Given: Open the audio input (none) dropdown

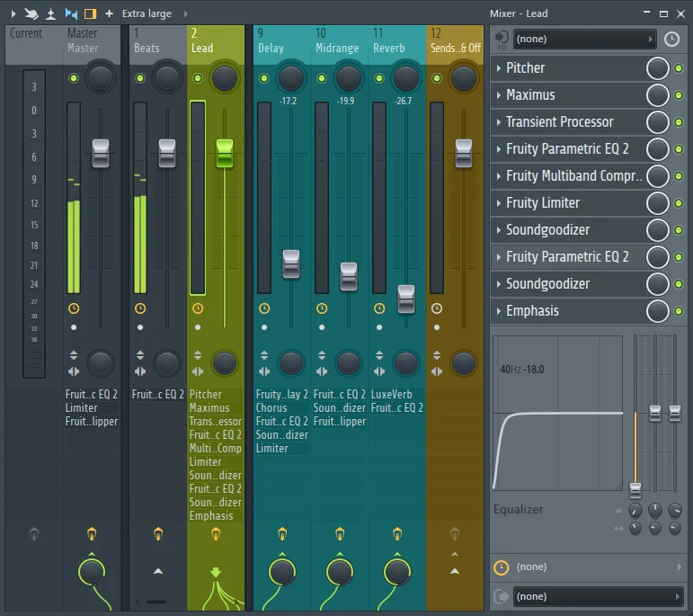Looking at the screenshot, I should point(585,39).
